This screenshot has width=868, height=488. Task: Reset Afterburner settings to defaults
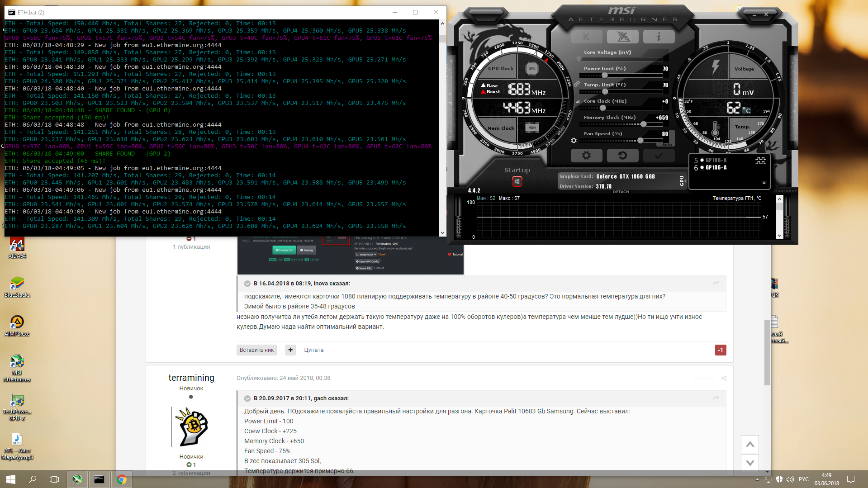coord(622,156)
